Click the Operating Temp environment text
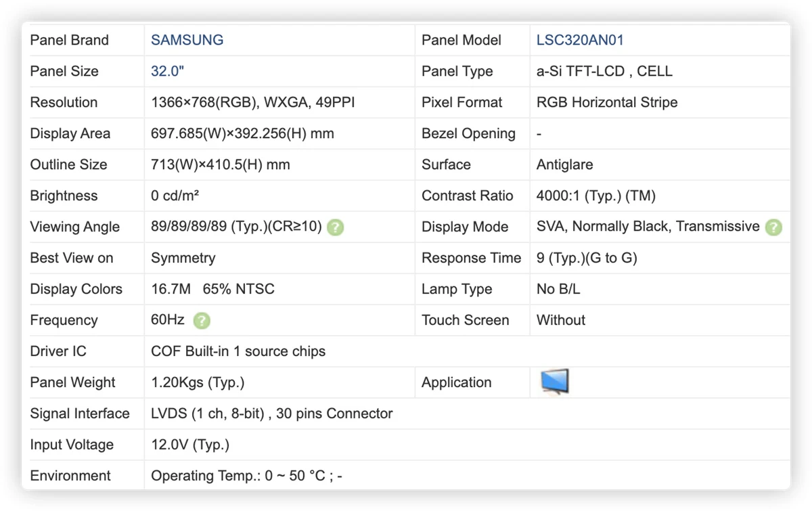The height and width of the screenshot is (511, 812). [x=246, y=476]
